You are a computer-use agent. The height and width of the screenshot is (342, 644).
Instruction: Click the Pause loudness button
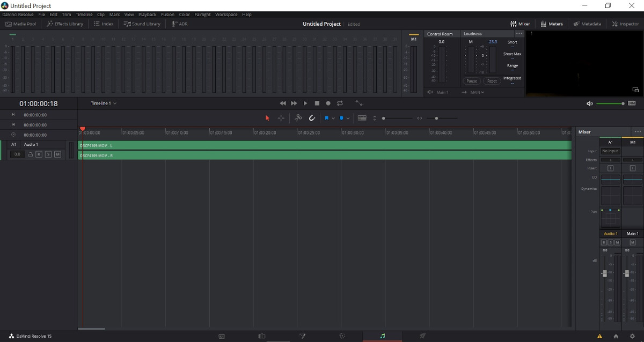click(x=472, y=81)
